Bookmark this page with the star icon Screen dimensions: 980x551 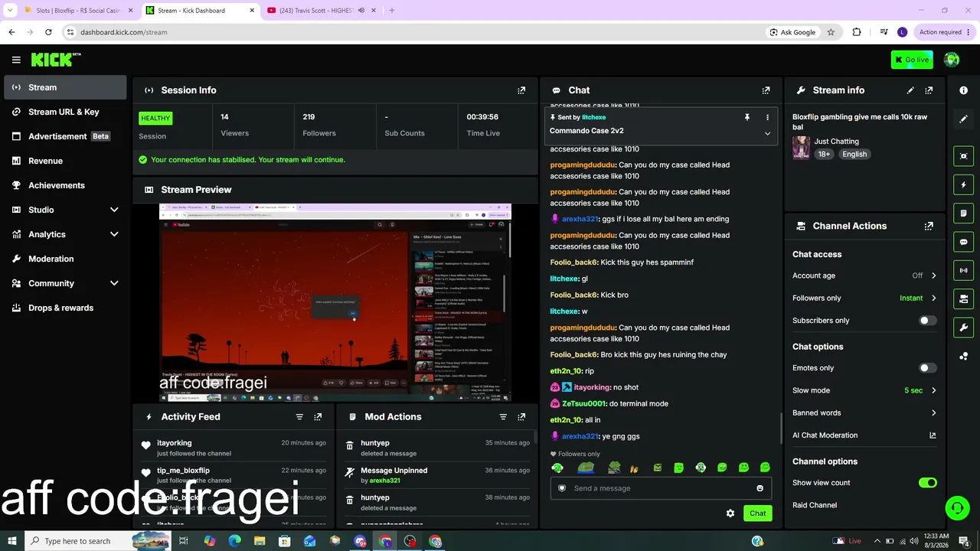click(x=831, y=32)
